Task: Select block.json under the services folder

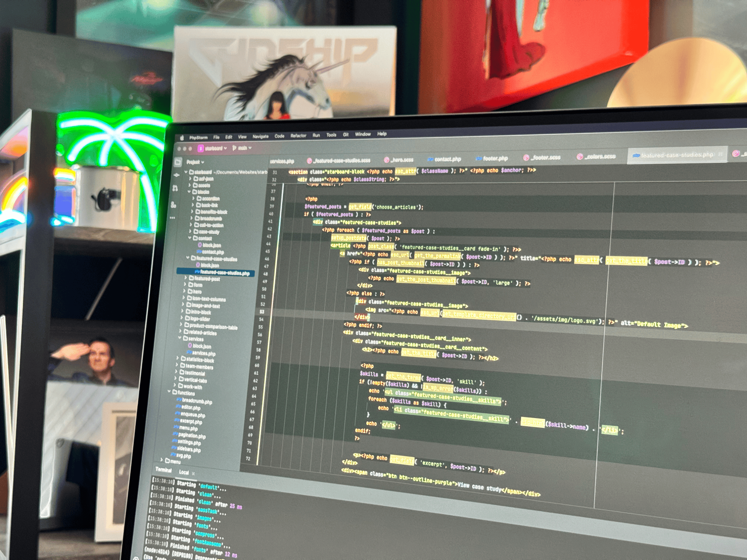Action: (x=199, y=346)
